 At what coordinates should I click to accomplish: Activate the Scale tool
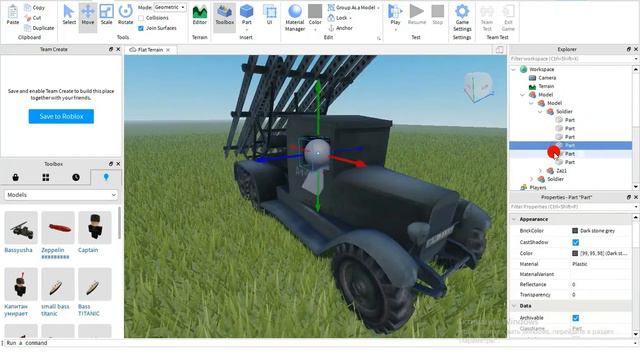(107, 15)
